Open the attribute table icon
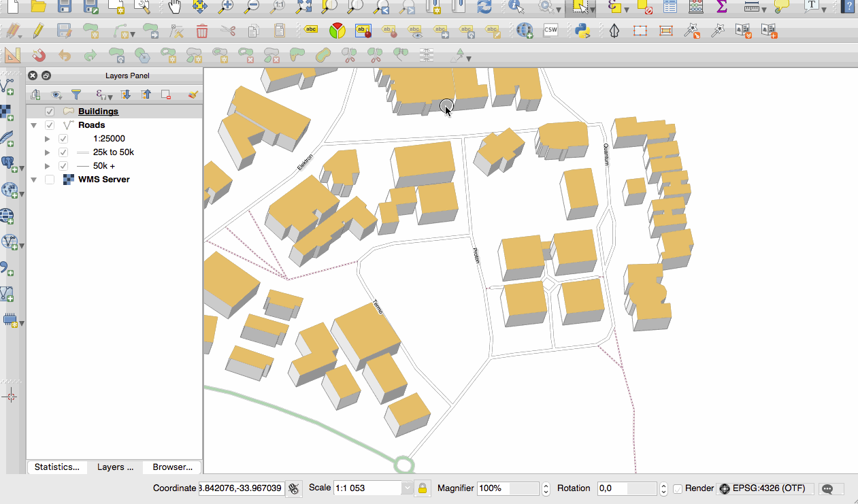Screen dimensions: 858x504 tap(670, 7)
